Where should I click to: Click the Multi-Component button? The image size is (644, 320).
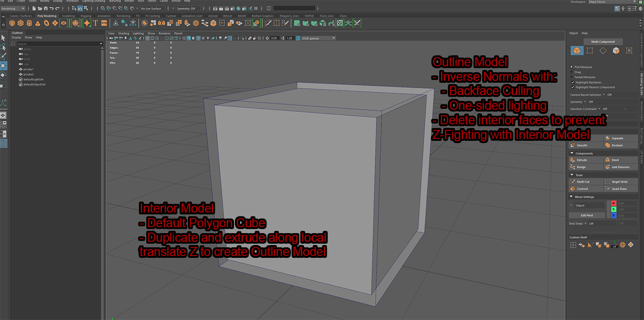pyautogui.click(x=602, y=42)
